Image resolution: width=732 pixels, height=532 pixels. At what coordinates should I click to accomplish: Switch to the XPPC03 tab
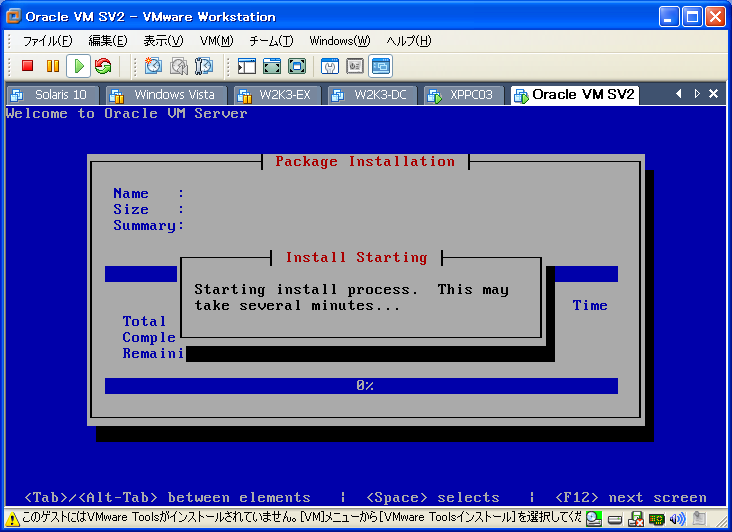click(464, 95)
